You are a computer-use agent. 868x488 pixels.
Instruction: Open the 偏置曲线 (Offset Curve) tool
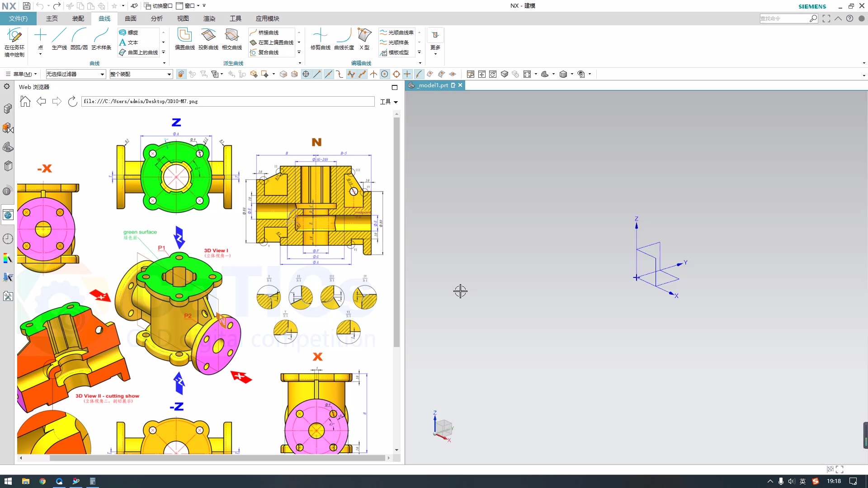[x=184, y=39]
